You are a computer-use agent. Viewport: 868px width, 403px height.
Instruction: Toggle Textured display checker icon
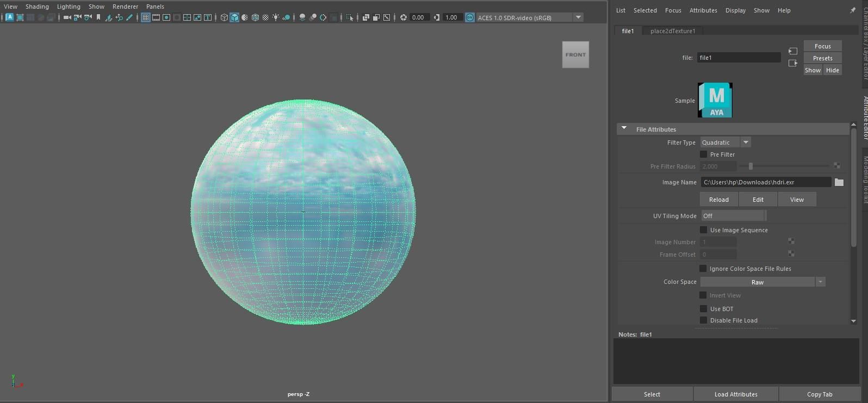(x=265, y=17)
